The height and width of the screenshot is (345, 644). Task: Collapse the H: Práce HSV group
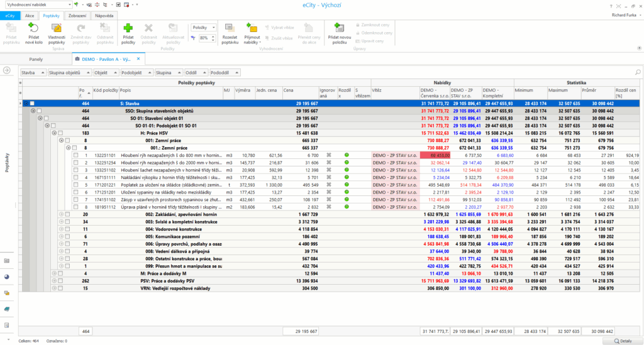[54, 133]
